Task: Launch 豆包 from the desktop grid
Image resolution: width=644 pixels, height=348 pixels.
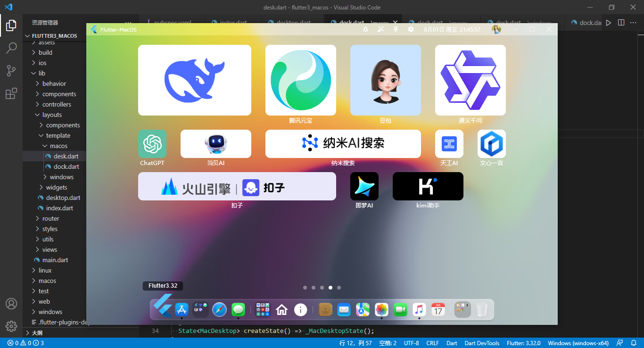Action: [385, 80]
